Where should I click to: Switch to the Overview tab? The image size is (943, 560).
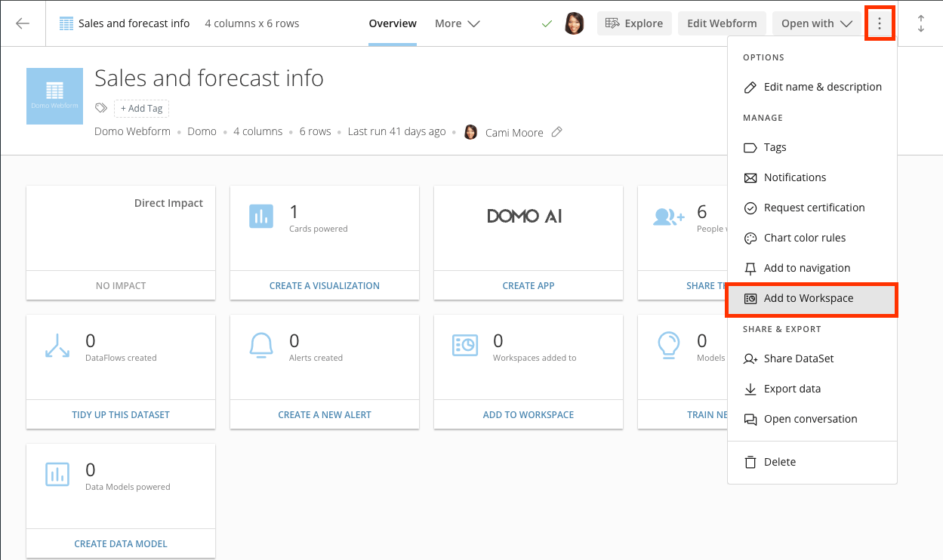pos(393,23)
